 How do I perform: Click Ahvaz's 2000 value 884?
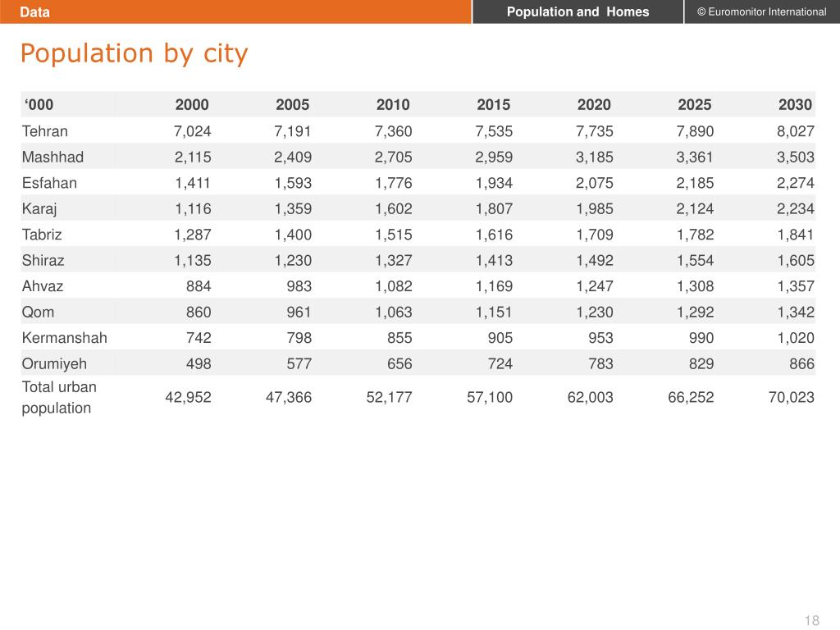coord(199,286)
